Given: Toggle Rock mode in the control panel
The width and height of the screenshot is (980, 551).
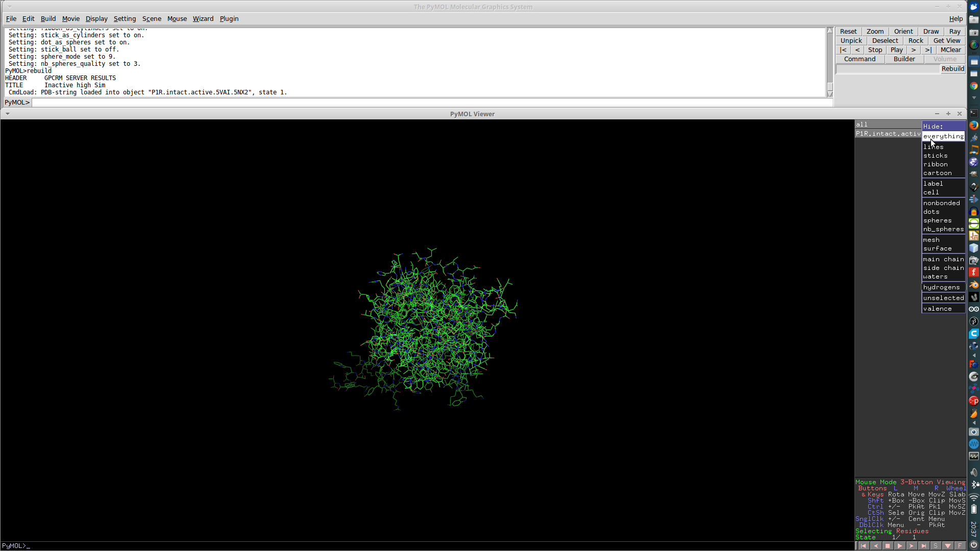Looking at the screenshot, I should coord(915,41).
